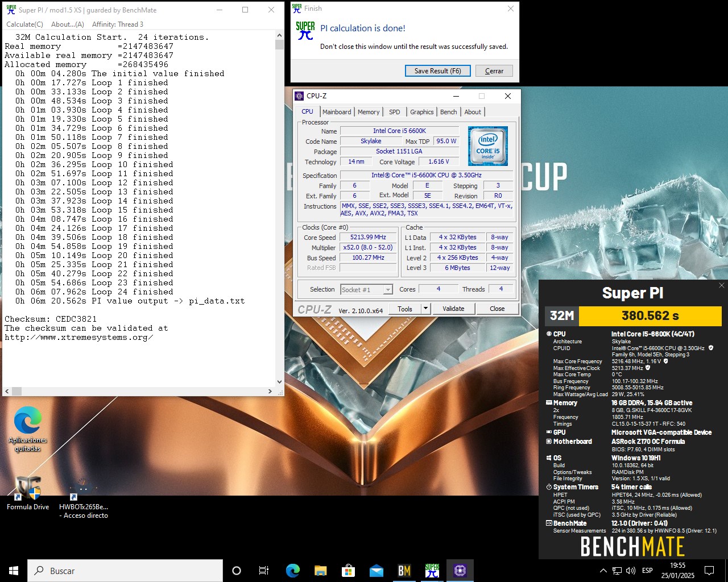The width and height of the screenshot is (728, 582).
Task: Click the Checksum: CEDC3821 line
Action: tap(51, 319)
